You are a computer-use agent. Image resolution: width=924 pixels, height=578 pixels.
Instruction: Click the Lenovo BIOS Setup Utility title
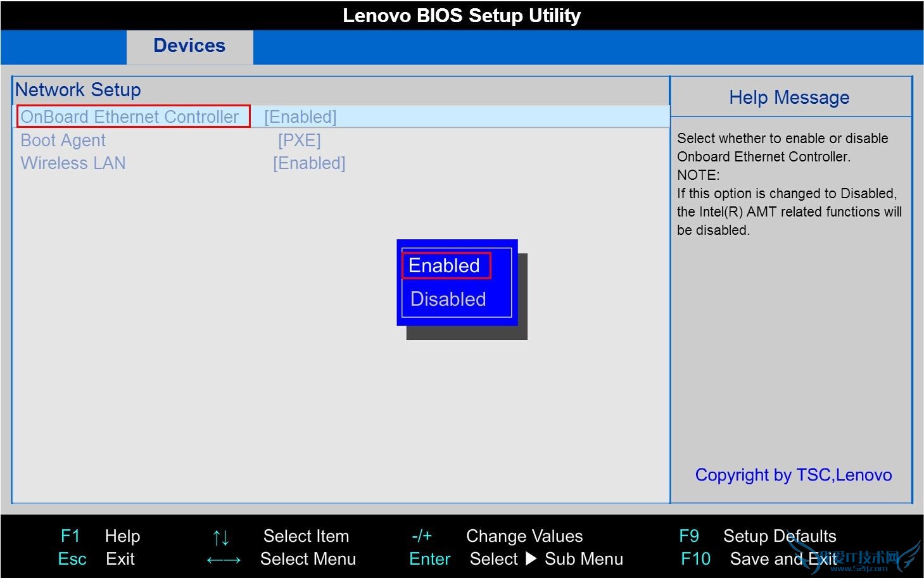point(462,15)
